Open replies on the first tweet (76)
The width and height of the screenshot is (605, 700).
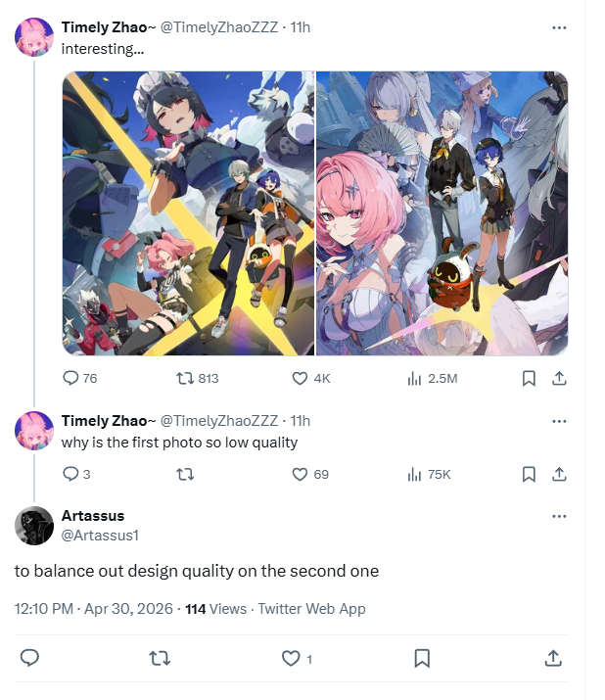point(80,378)
